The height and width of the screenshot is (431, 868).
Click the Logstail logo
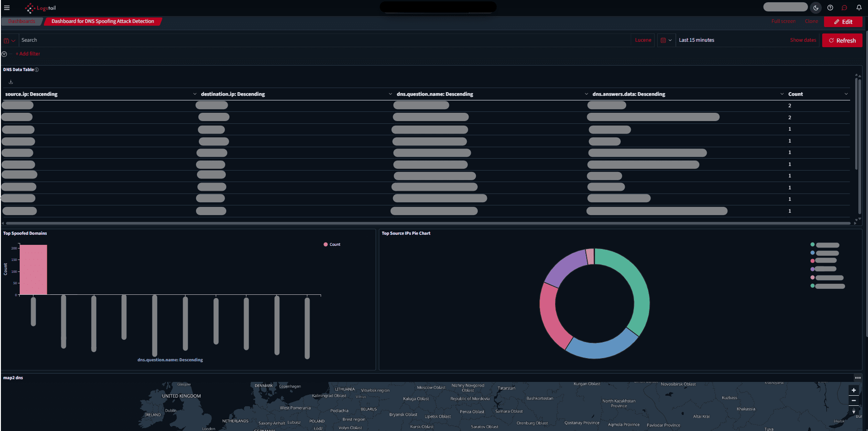[40, 8]
